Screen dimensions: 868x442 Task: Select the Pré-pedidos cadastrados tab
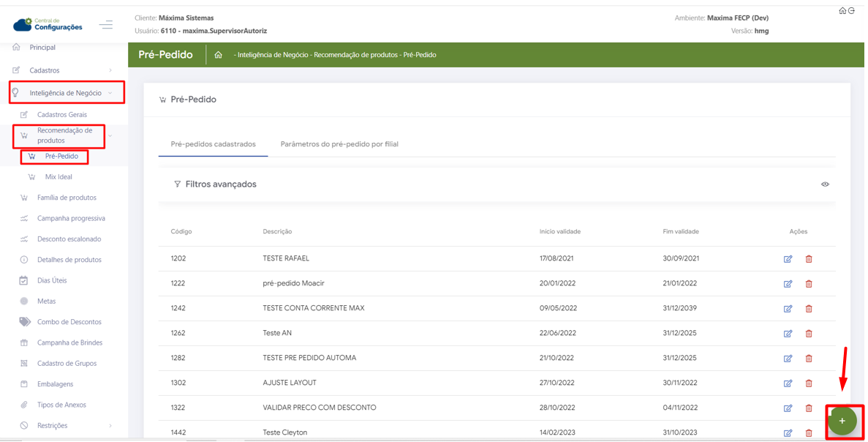213,144
